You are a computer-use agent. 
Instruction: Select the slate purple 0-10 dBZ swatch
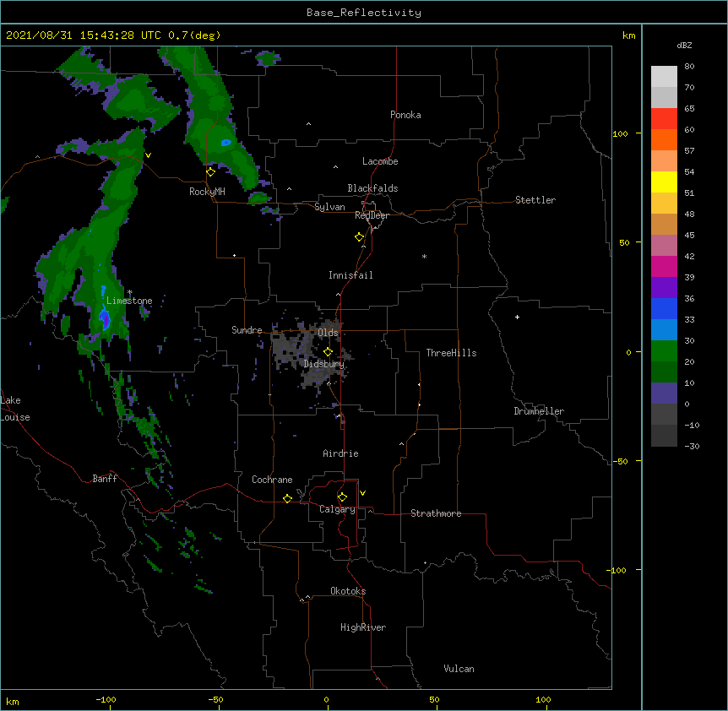click(664, 393)
